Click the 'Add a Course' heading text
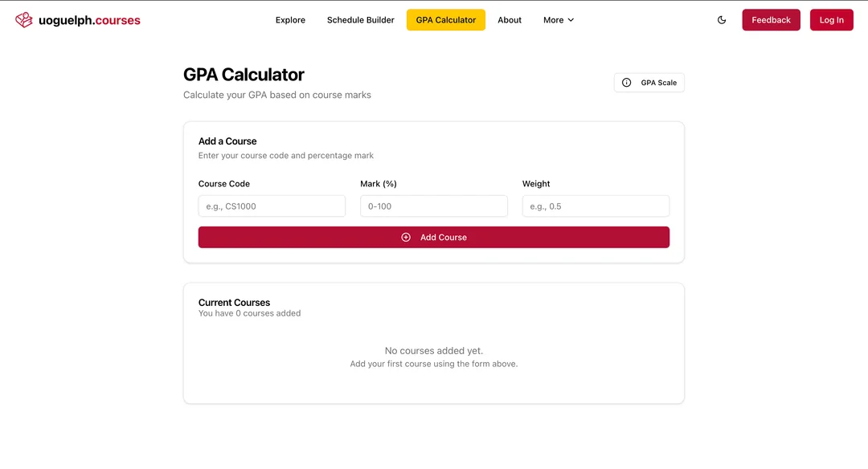Viewport: 868px width, 469px height. tap(227, 141)
